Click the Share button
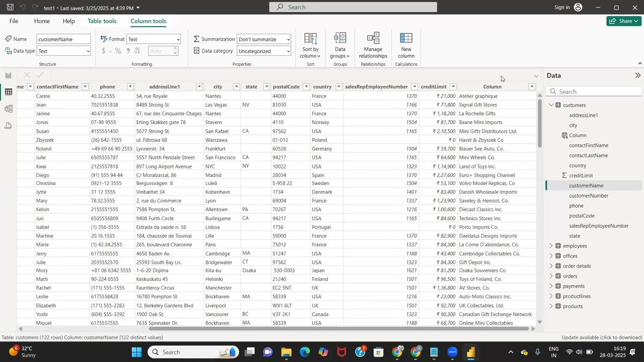Viewport: 644px width, 362px height. pos(624,21)
